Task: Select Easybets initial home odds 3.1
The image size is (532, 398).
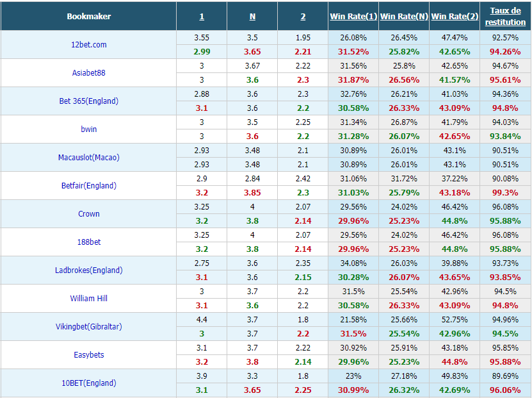Action: [x=202, y=348]
